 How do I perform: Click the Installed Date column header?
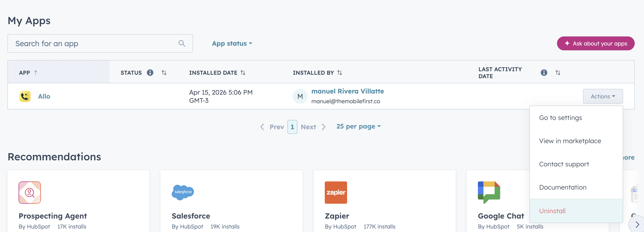213,73
